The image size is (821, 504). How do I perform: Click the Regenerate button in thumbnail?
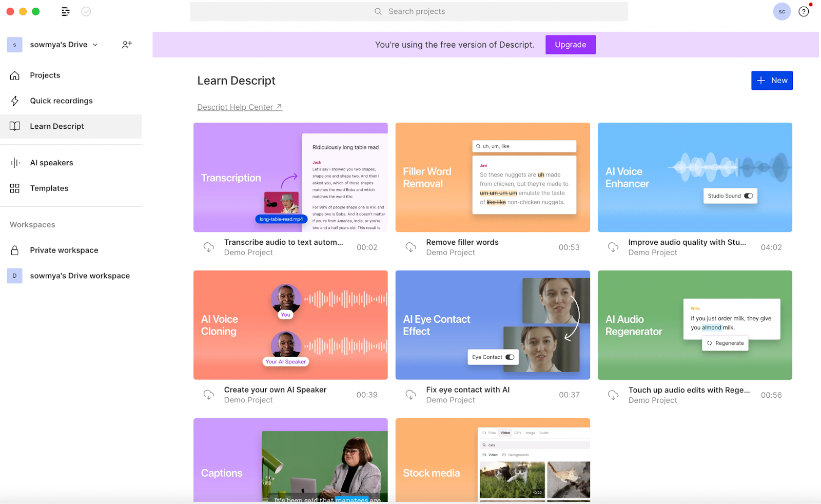pos(725,343)
